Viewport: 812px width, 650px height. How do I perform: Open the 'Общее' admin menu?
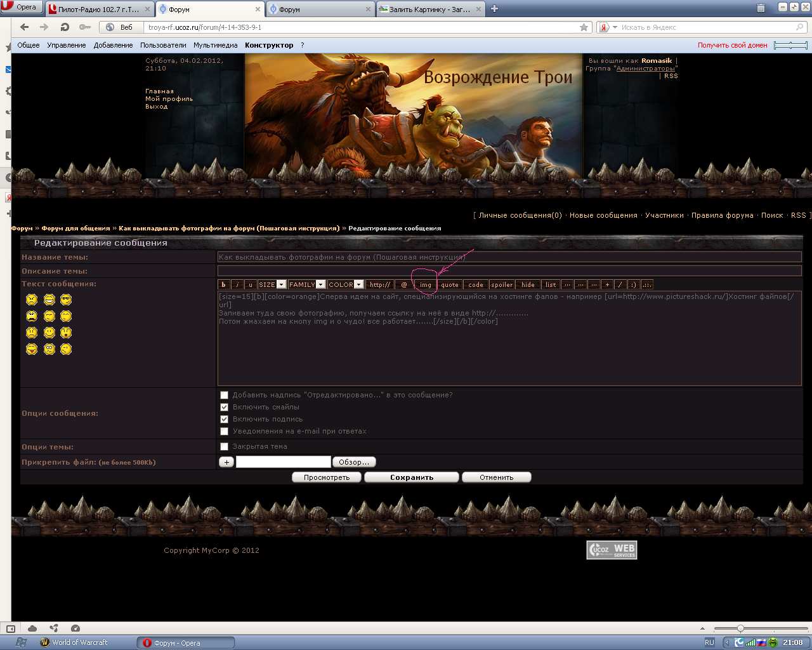click(x=29, y=45)
